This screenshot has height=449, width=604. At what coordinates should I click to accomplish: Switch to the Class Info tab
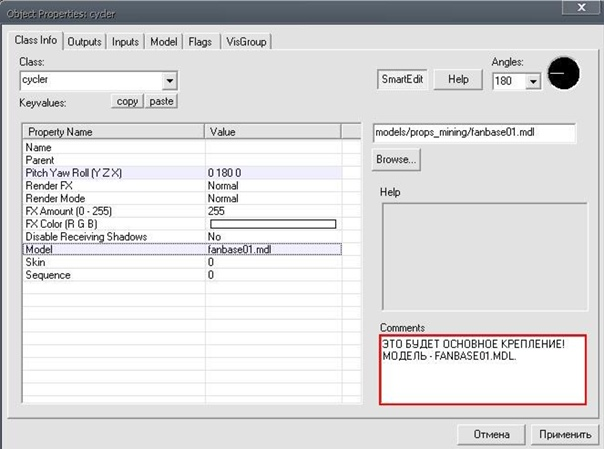tap(36, 40)
